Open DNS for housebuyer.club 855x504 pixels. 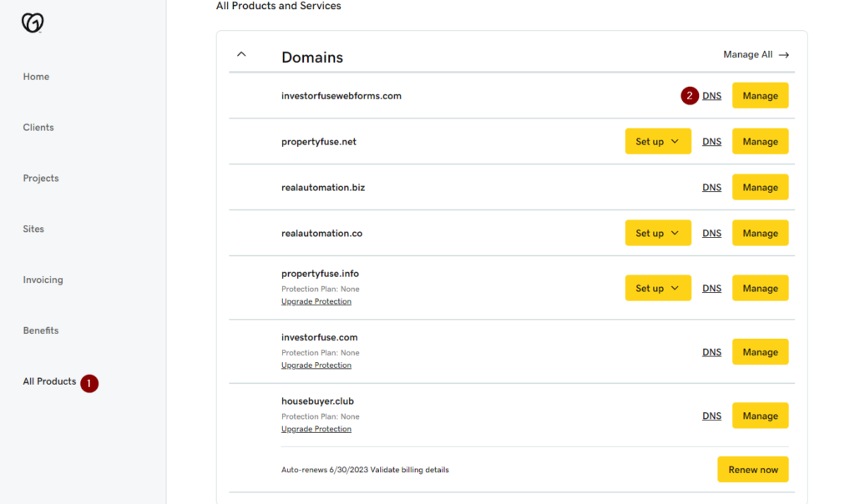tap(711, 416)
